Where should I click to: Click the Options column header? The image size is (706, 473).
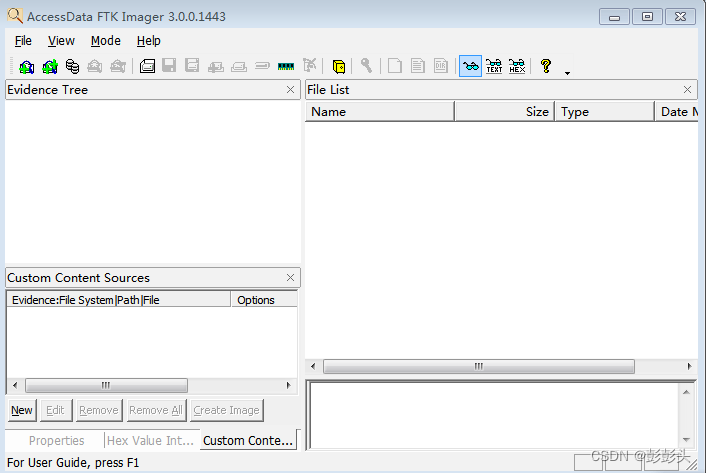[x=264, y=300]
